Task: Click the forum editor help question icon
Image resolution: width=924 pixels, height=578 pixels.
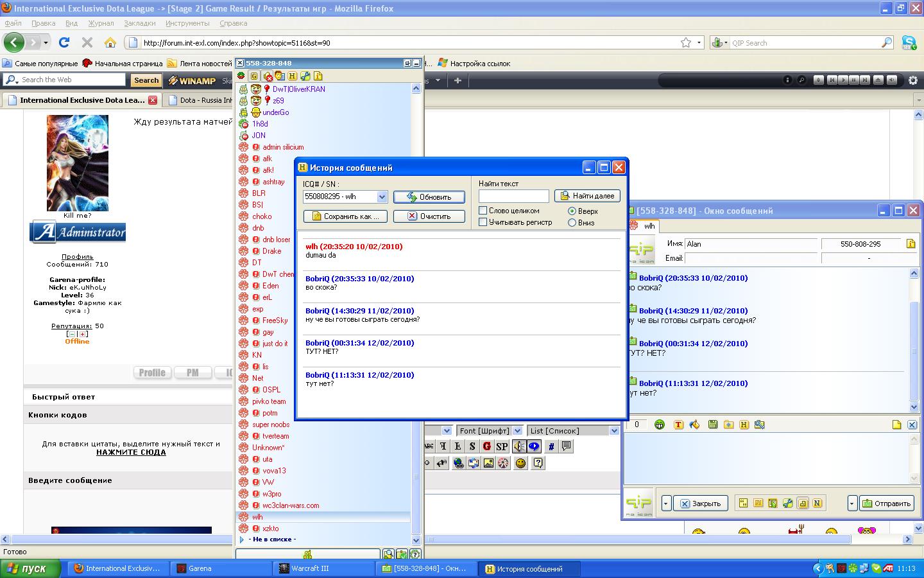Action: [x=538, y=462]
